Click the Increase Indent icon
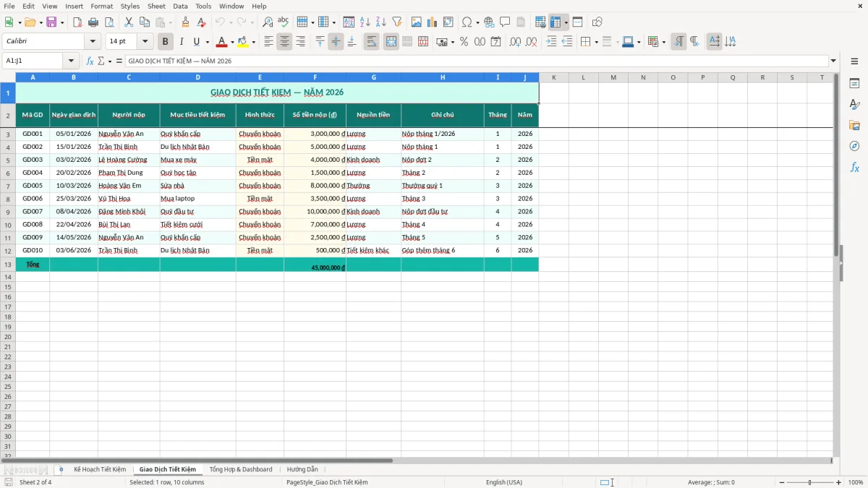The height and width of the screenshot is (488, 868). click(551, 42)
